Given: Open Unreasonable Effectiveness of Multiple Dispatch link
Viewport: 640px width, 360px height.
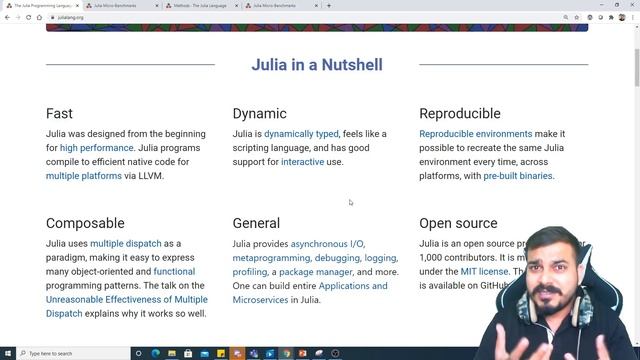Looking at the screenshot, I should [127, 307].
